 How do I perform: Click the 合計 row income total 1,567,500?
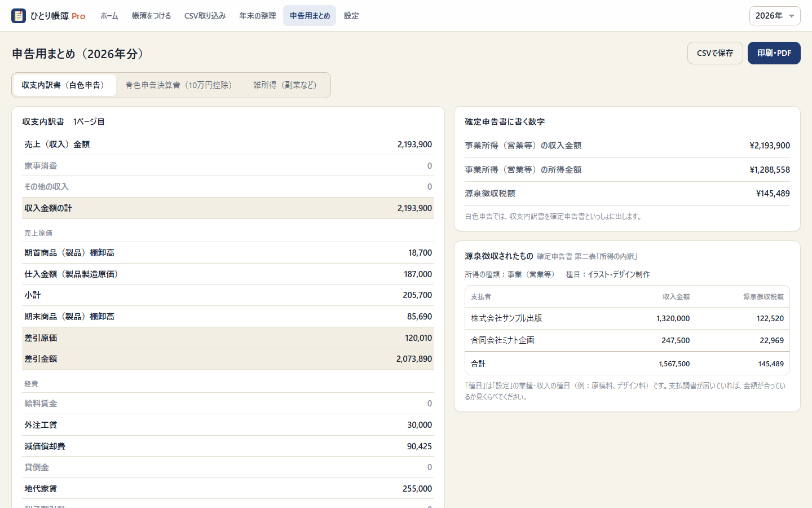674,364
